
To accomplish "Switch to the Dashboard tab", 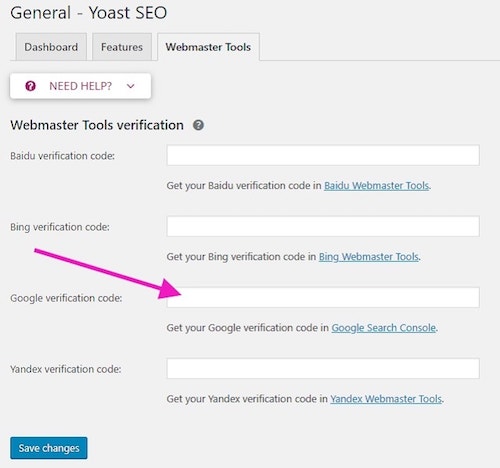I will 51,47.
